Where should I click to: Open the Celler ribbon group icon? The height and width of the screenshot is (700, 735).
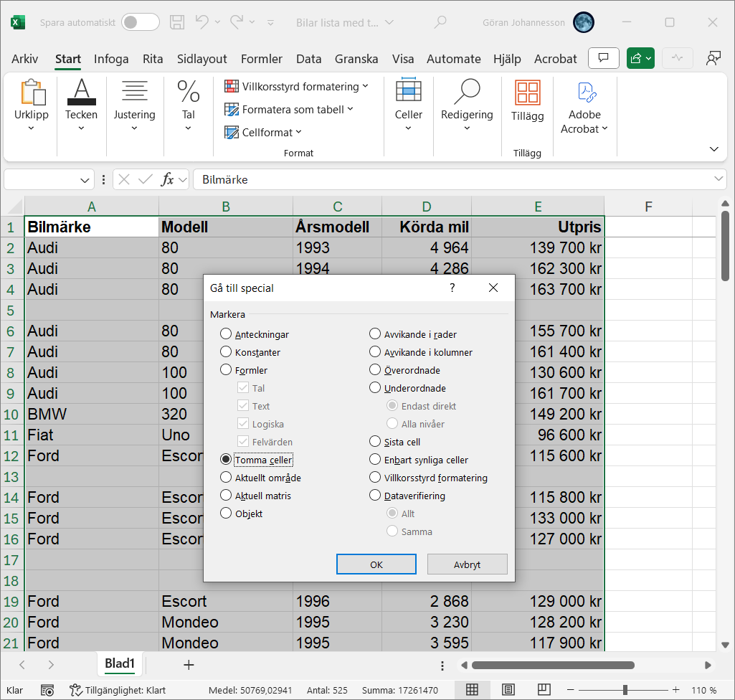pos(408,91)
